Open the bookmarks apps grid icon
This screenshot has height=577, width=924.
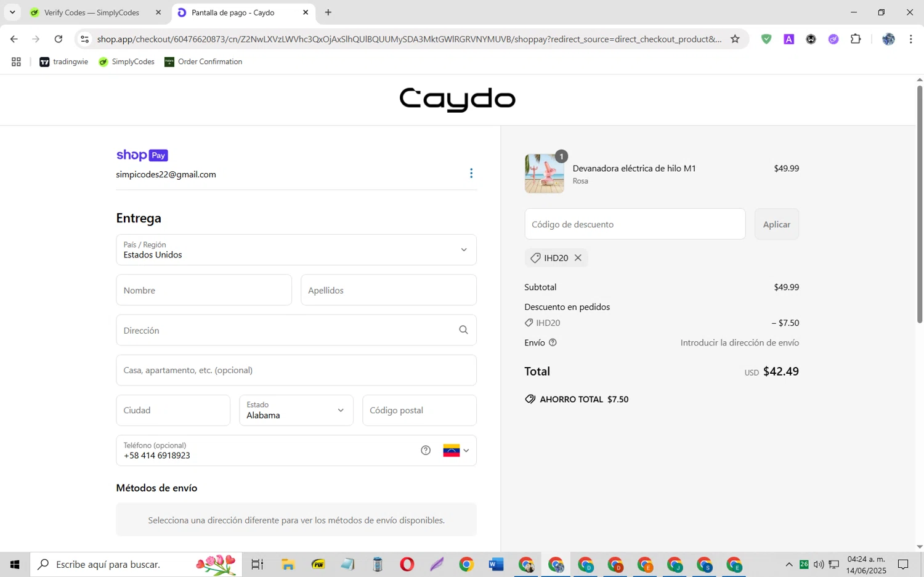(16, 62)
